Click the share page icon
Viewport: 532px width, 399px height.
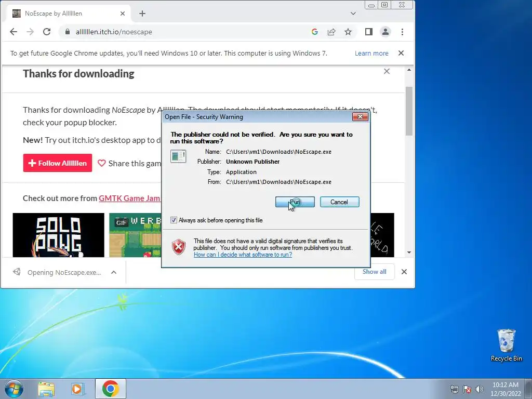click(331, 32)
